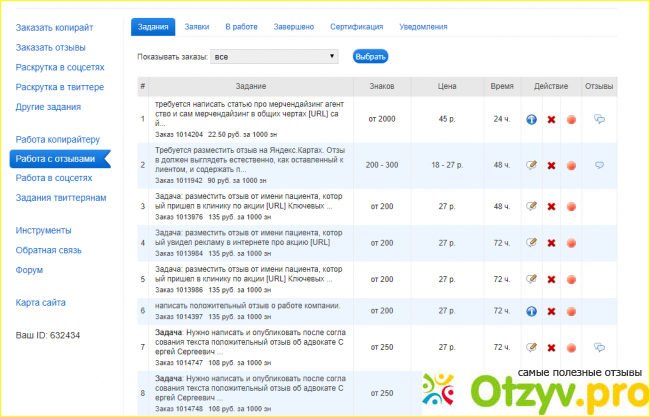650x417 pixels.
Task: Open the Заказать копирайт sidebar link
Action: tap(54, 27)
